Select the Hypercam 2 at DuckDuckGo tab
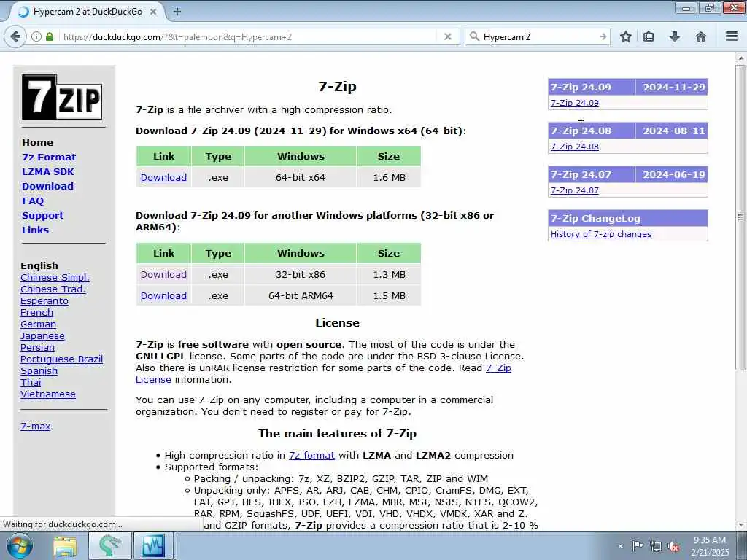The image size is (747, 560). pos(87,12)
